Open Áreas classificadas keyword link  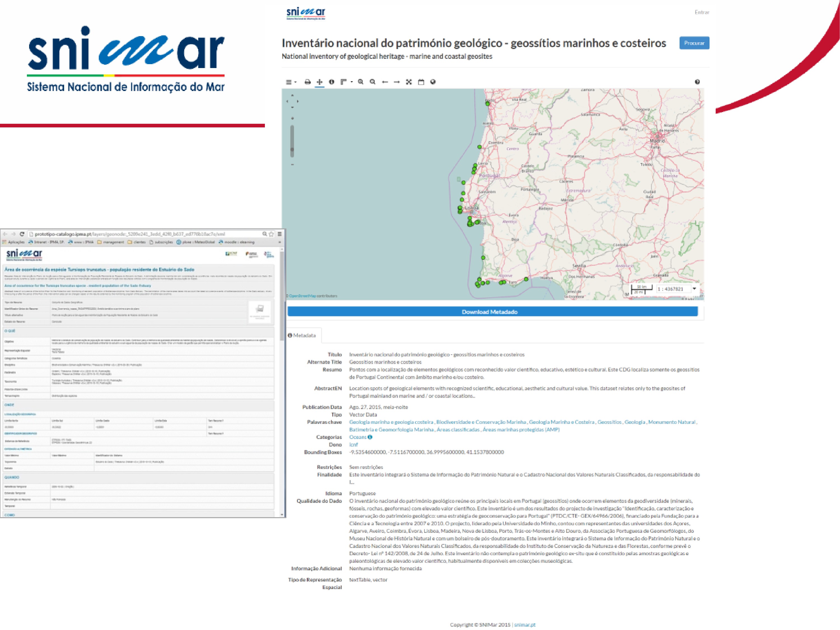click(458, 430)
